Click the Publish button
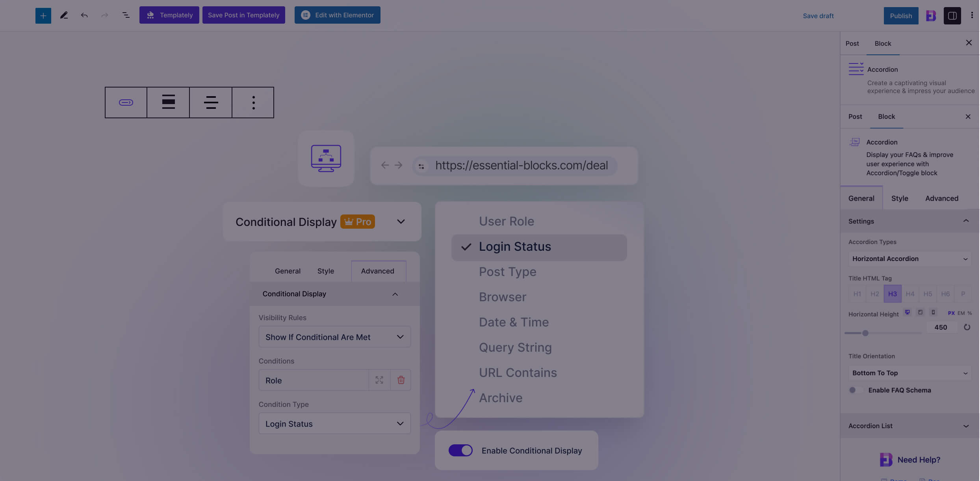 [901, 16]
